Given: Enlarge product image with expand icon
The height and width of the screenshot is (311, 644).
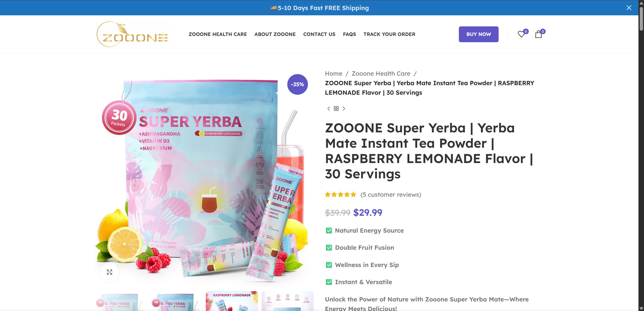Looking at the screenshot, I should coord(109,272).
